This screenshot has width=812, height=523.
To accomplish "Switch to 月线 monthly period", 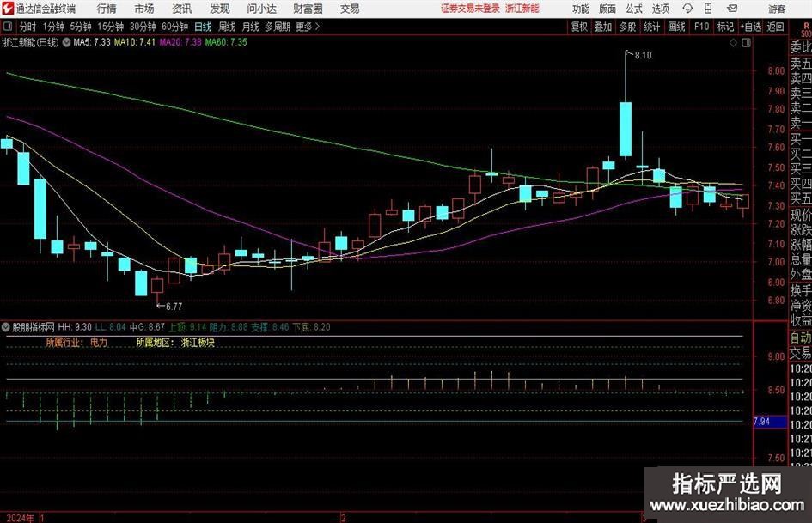I will [x=251, y=27].
